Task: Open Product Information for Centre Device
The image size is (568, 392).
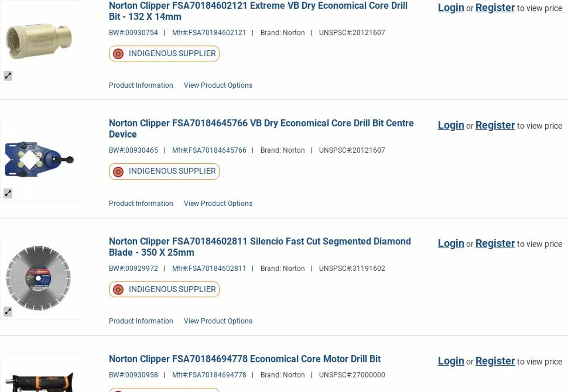Action: (x=141, y=203)
